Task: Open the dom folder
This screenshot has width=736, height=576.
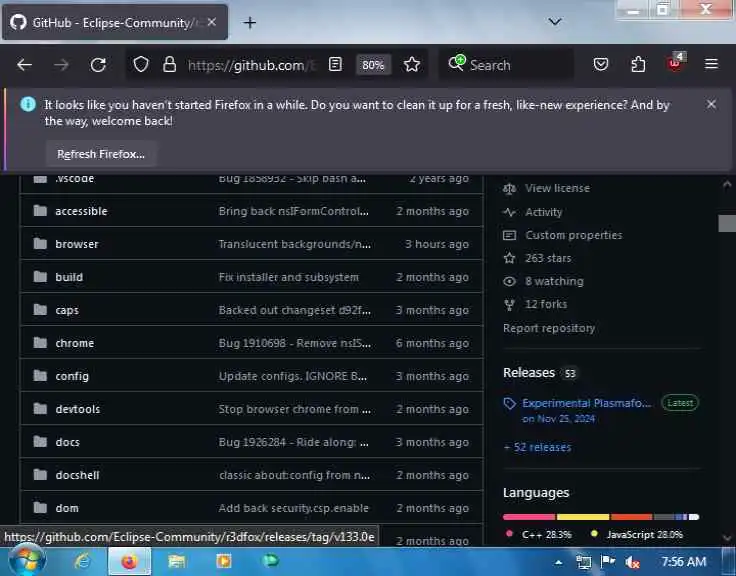Action: (67, 508)
